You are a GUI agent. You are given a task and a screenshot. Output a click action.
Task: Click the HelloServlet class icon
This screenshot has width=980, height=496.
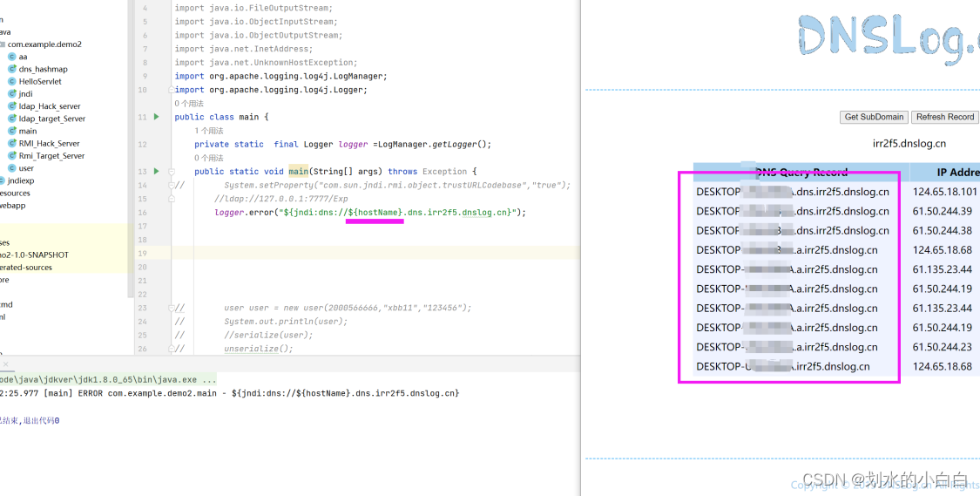click(12, 81)
